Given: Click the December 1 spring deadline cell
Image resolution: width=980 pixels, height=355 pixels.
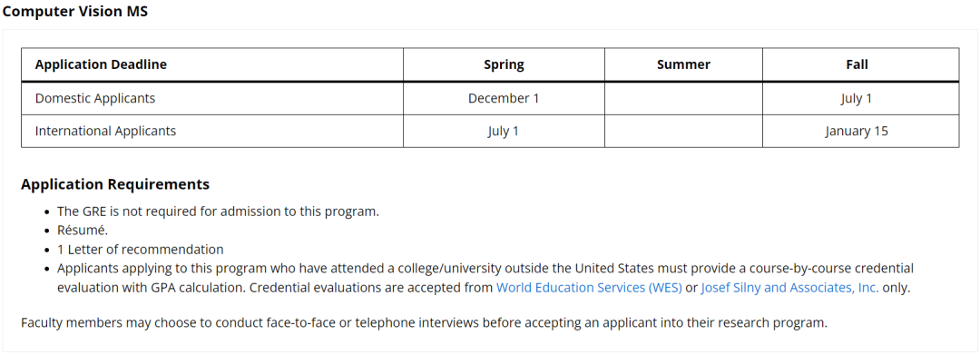Looking at the screenshot, I should pyautogui.click(x=504, y=98).
